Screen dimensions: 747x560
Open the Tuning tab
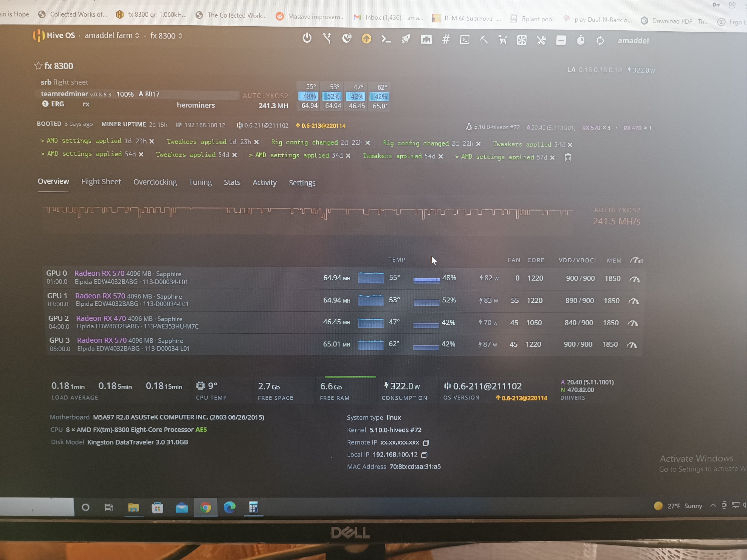click(200, 182)
